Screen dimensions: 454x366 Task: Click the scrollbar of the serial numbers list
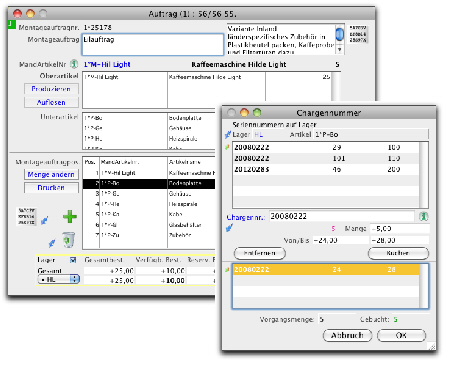[423, 175]
